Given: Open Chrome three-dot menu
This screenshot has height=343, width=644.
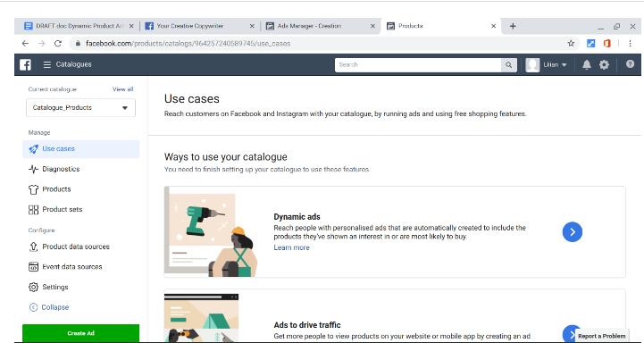Looking at the screenshot, I should point(630,43).
